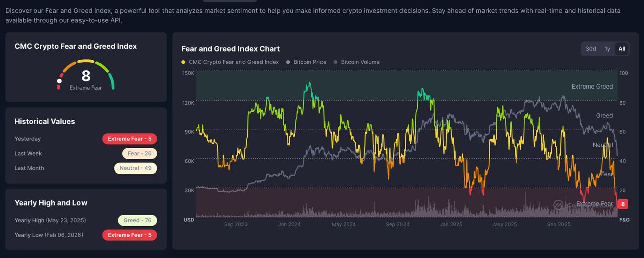The image size is (644, 258).
Task: Select the 30d chart range
Action: click(x=591, y=49)
